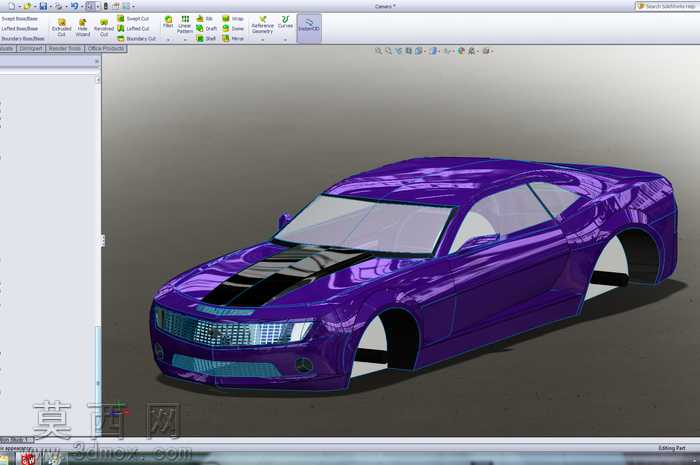
Task: Click the Print icon
Action: [x=58, y=6]
